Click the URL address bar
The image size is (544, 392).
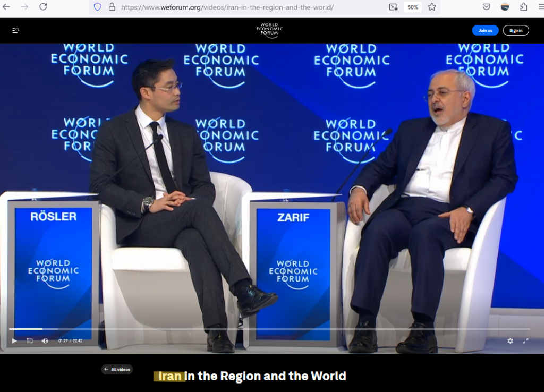tap(239, 7)
